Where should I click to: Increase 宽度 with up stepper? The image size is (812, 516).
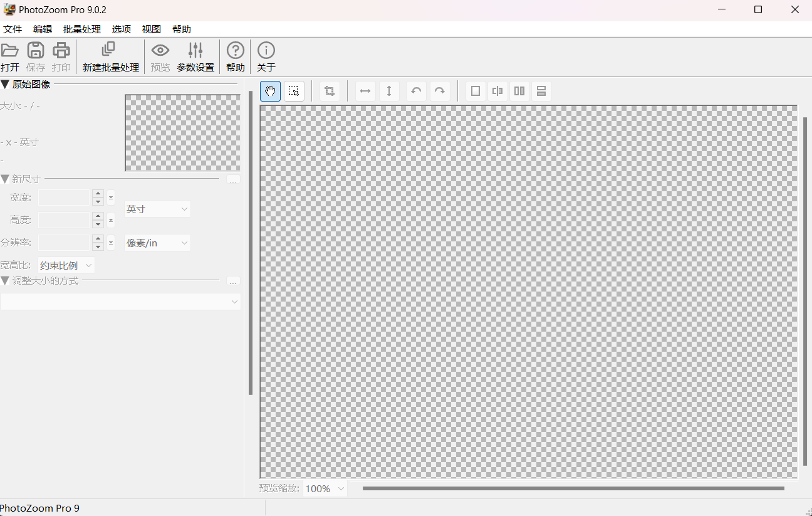98,194
